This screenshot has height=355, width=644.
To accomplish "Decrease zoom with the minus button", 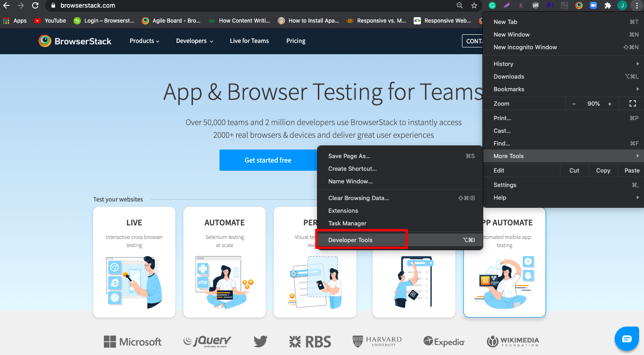I will [574, 103].
